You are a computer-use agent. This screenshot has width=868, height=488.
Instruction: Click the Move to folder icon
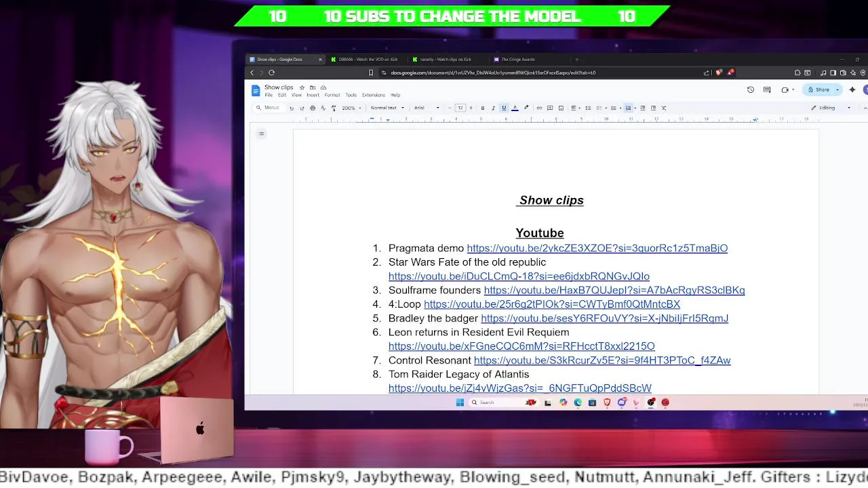coord(313,87)
